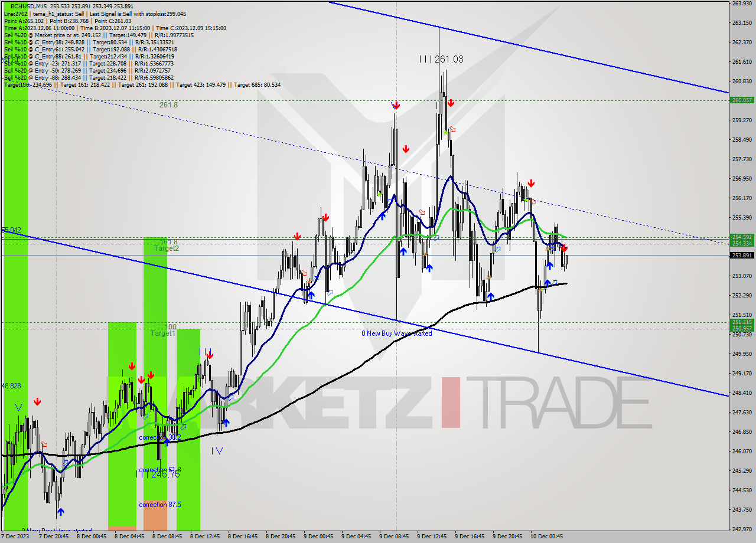The width and height of the screenshot is (756, 543).
Task: Click the red sell arrow right of the 261.03 peak
Action: coord(450,103)
